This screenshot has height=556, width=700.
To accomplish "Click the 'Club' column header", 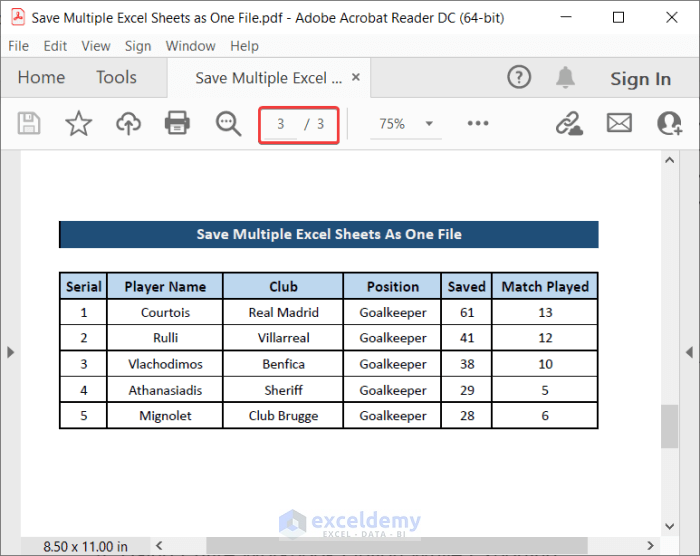I will coord(283,286).
